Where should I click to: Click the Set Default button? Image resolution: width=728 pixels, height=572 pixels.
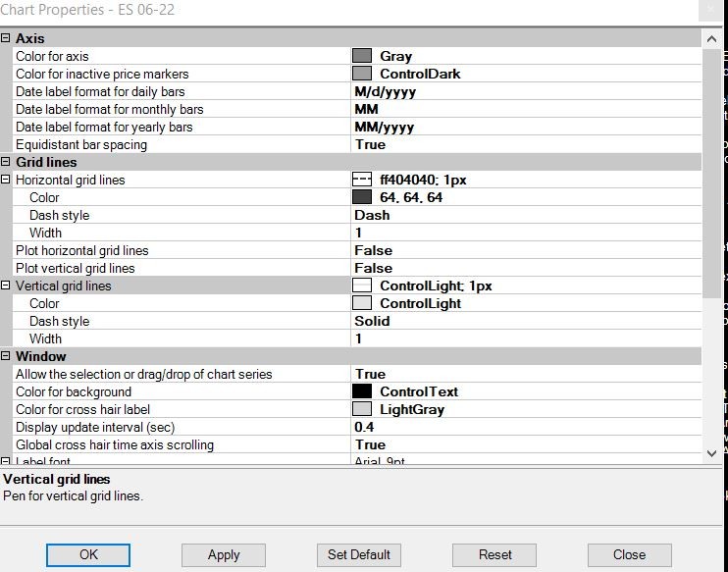click(x=359, y=554)
